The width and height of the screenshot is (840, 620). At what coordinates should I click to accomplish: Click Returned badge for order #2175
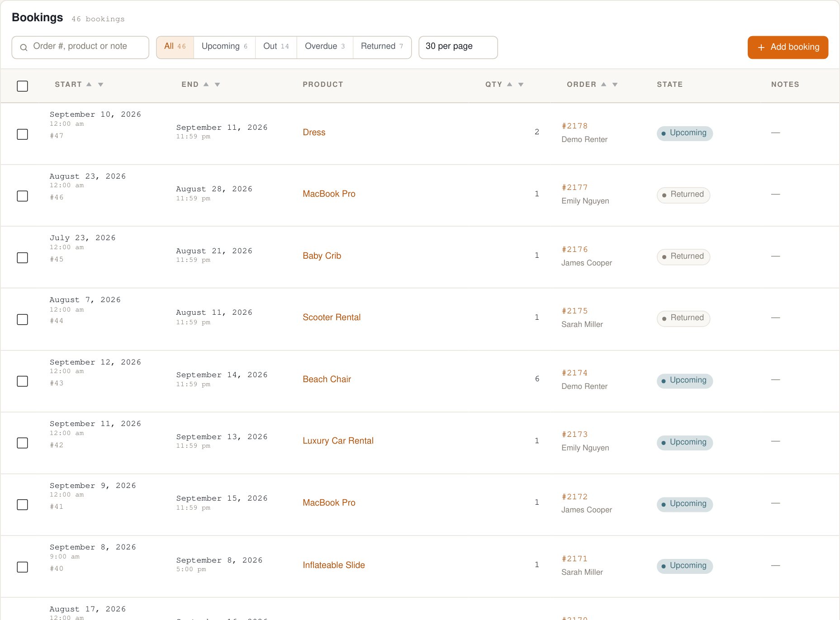point(683,318)
